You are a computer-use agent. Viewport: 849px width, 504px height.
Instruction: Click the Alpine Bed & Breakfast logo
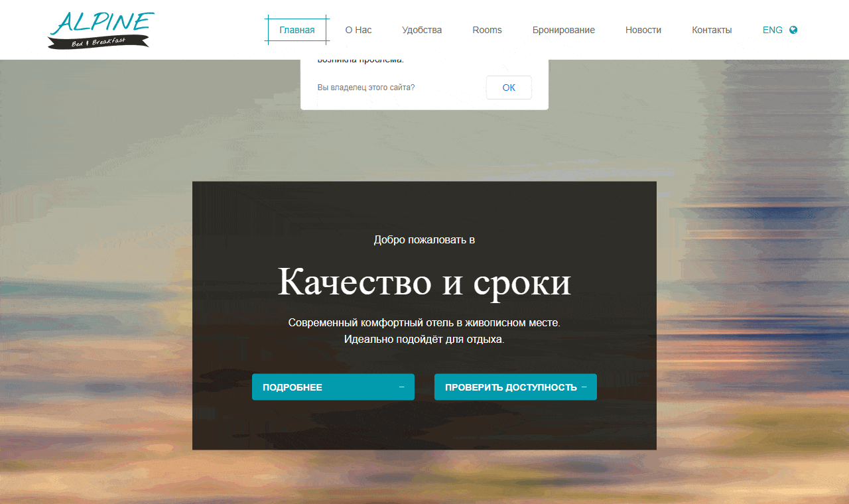pyautogui.click(x=101, y=30)
